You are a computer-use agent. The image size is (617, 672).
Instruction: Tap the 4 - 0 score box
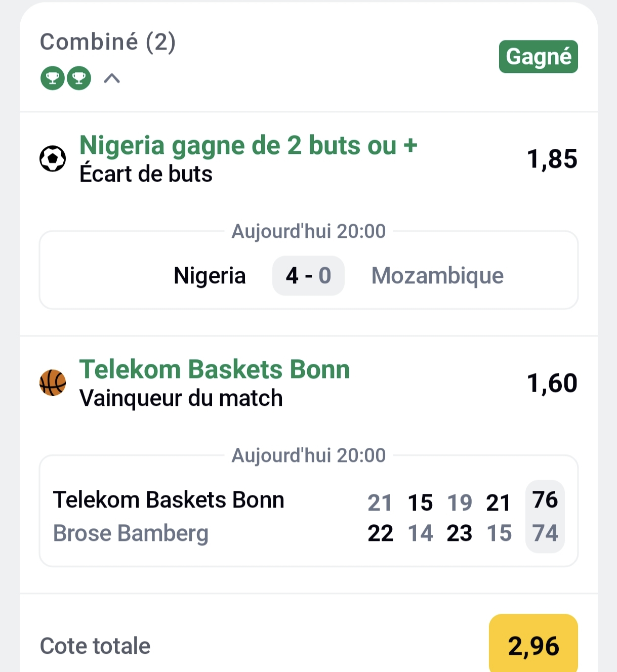coord(308,276)
